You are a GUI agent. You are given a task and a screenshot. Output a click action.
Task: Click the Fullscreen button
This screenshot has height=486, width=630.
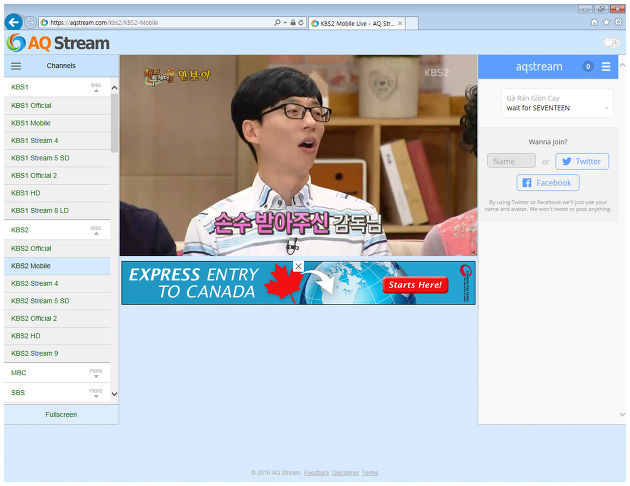click(x=61, y=415)
